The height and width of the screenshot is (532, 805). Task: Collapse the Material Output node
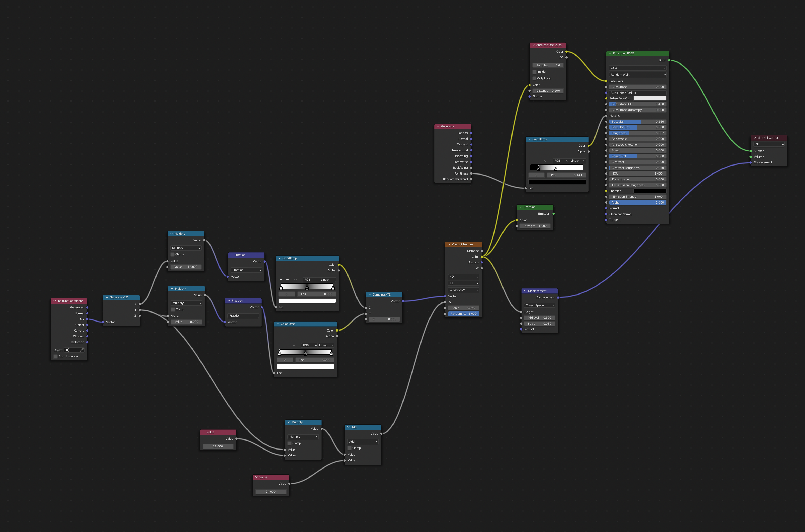click(754, 138)
